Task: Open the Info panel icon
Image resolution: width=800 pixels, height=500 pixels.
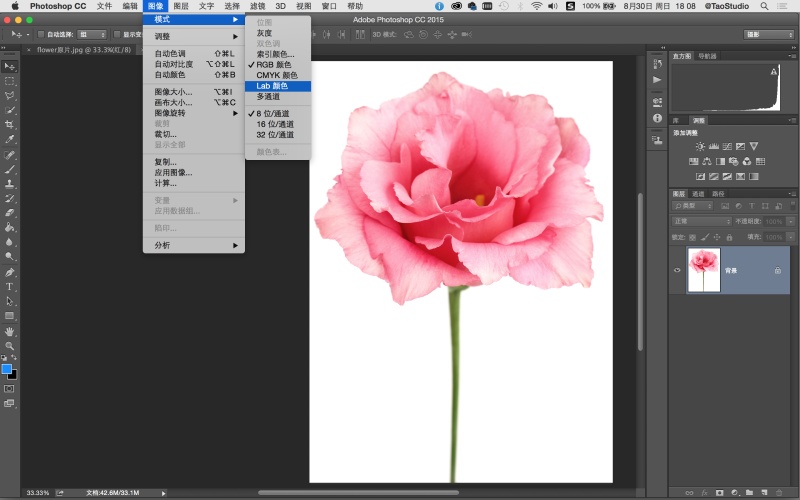Action: click(x=657, y=118)
